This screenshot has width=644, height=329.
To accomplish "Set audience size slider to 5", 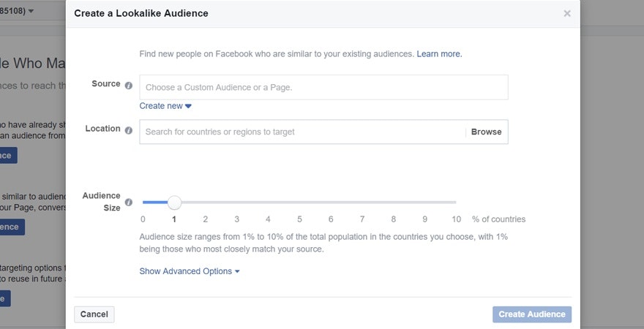I will click(x=299, y=203).
